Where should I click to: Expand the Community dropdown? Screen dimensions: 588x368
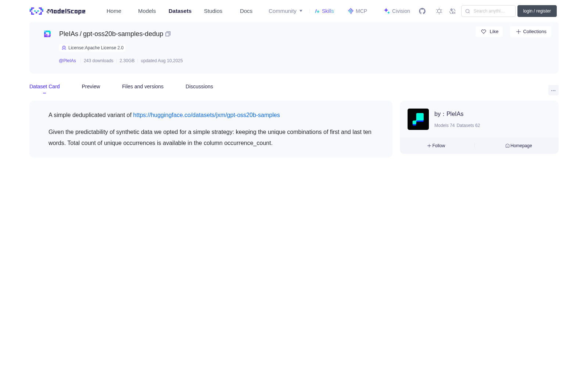coord(286,11)
